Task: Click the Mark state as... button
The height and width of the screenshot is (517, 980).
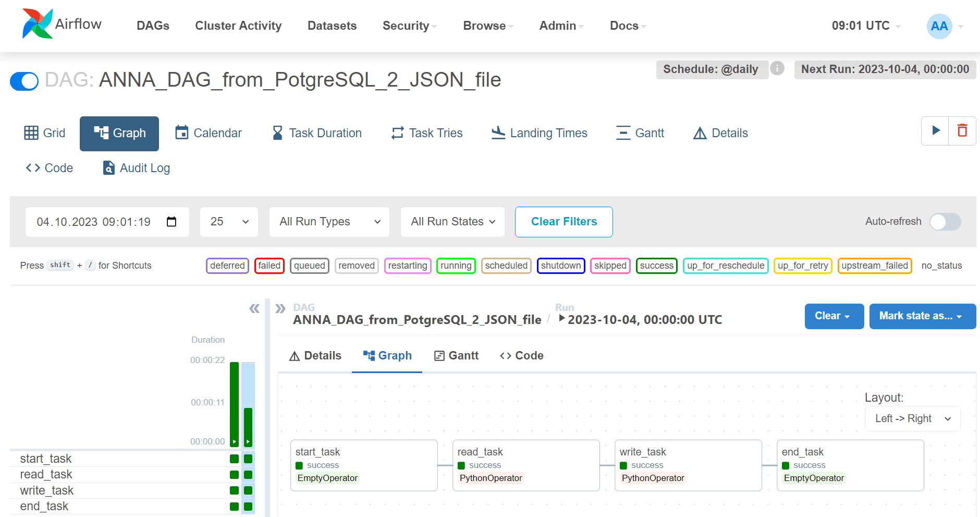Action: click(922, 316)
